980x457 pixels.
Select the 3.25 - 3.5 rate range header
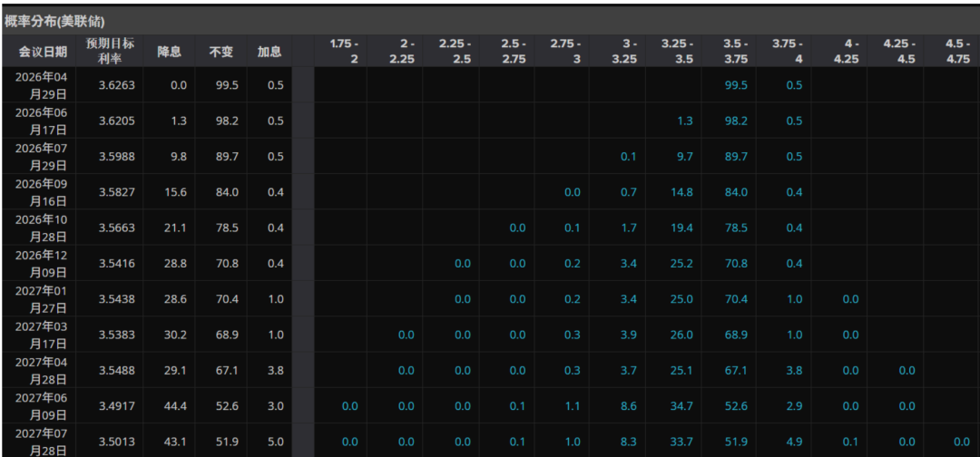(x=678, y=53)
